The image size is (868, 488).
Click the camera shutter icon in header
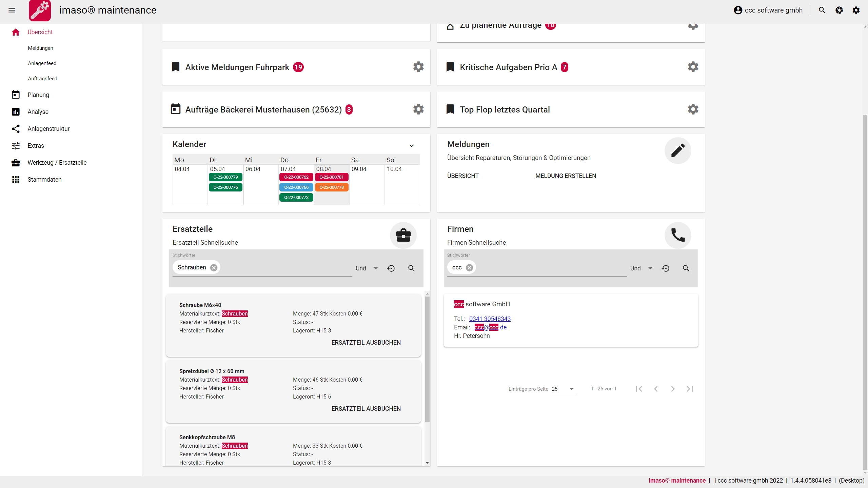839,10
